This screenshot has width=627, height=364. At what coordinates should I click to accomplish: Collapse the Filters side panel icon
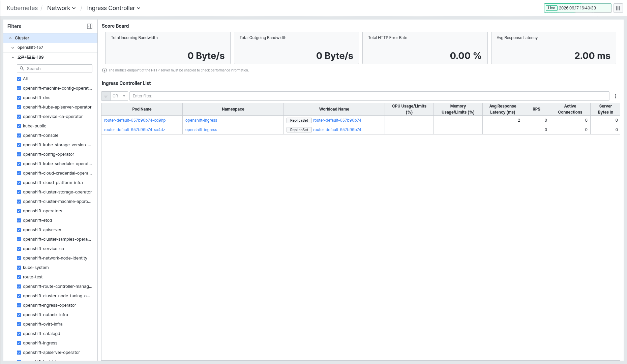[x=90, y=26]
